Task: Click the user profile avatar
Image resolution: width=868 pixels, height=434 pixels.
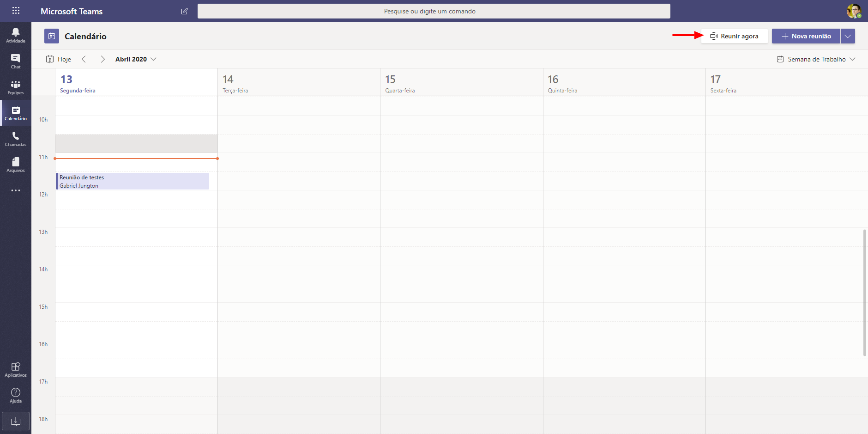Action: point(854,11)
